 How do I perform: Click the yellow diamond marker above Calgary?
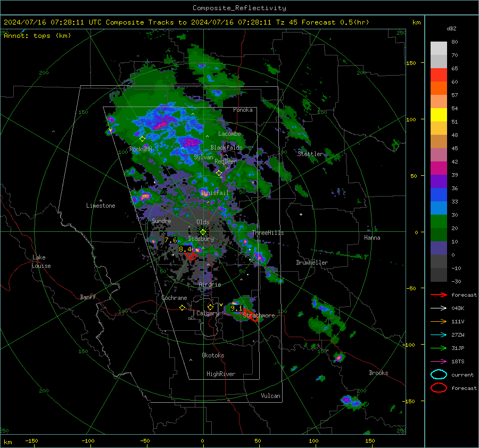click(210, 307)
